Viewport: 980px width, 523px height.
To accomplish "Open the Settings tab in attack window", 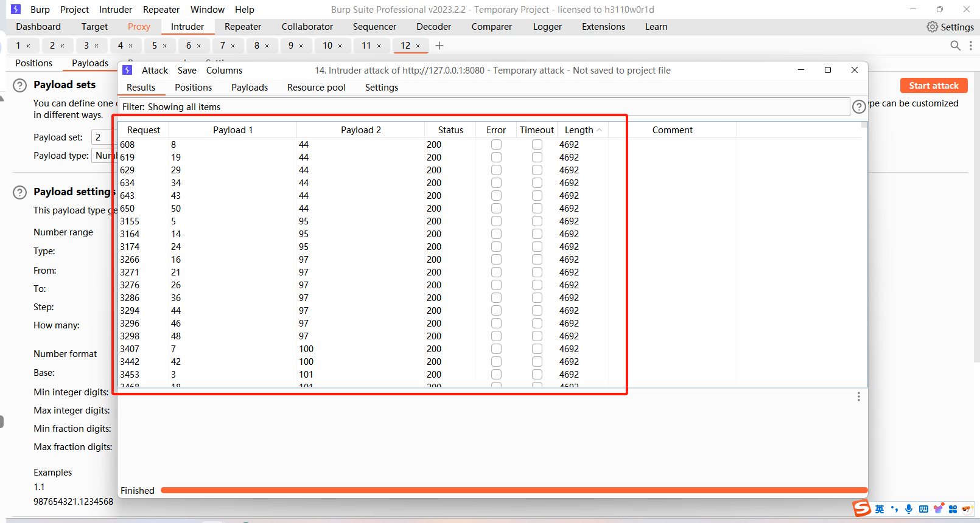I will pyautogui.click(x=382, y=88).
